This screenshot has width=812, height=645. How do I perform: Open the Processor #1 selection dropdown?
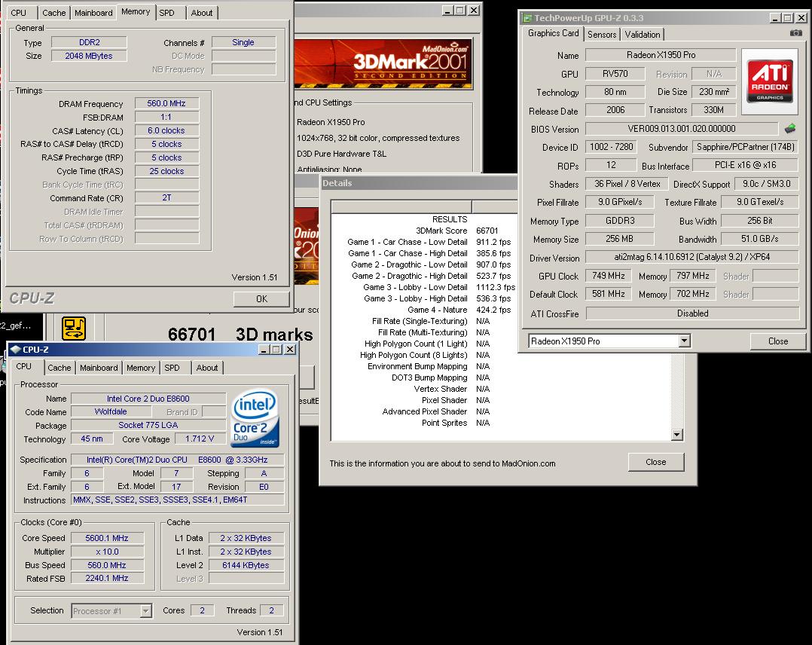146,611
